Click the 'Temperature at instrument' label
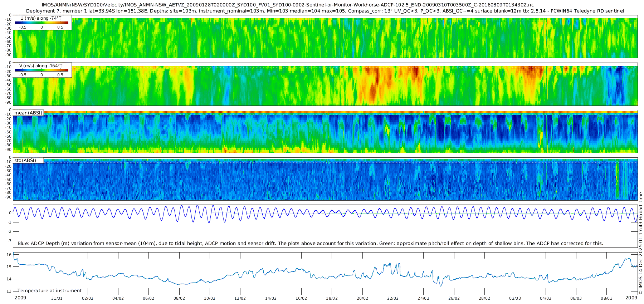The height and width of the screenshot is (304, 644). [x=49, y=290]
